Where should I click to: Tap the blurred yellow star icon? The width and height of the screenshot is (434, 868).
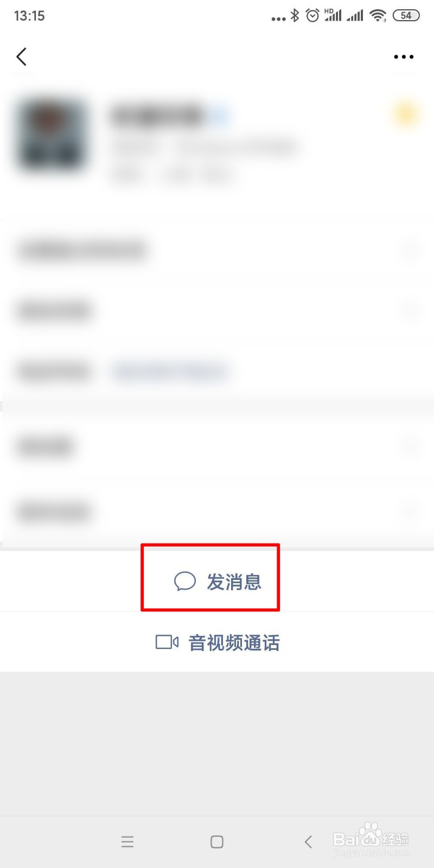(x=405, y=114)
